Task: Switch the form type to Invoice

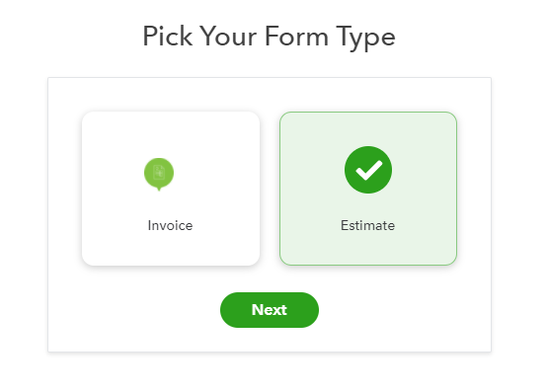Action: pos(171,189)
